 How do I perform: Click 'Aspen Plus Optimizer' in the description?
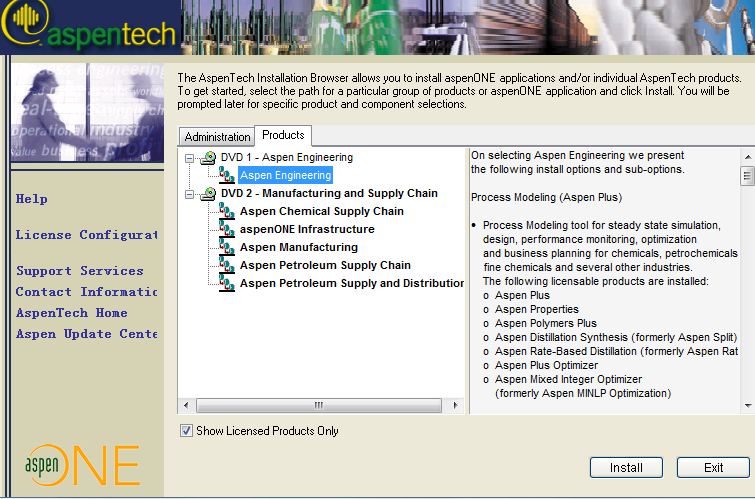547,366
